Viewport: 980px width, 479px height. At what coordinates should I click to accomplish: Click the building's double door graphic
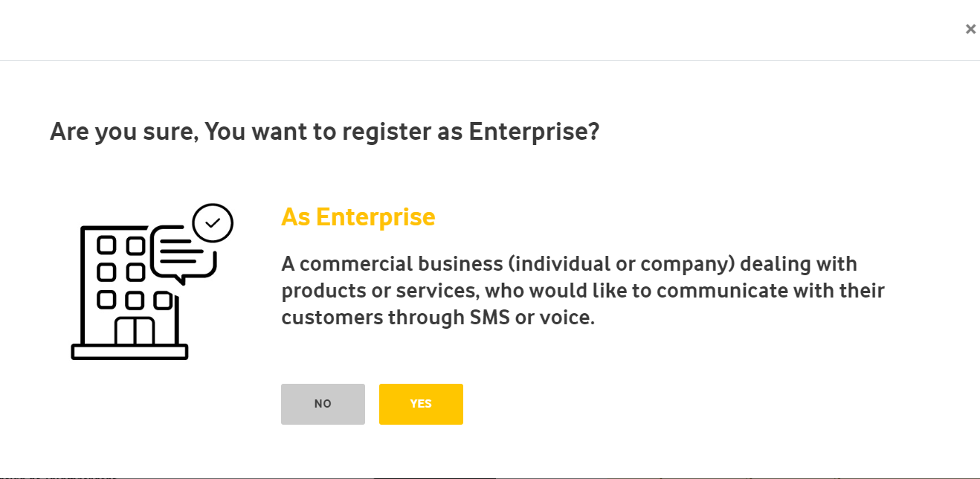[135, 331]
